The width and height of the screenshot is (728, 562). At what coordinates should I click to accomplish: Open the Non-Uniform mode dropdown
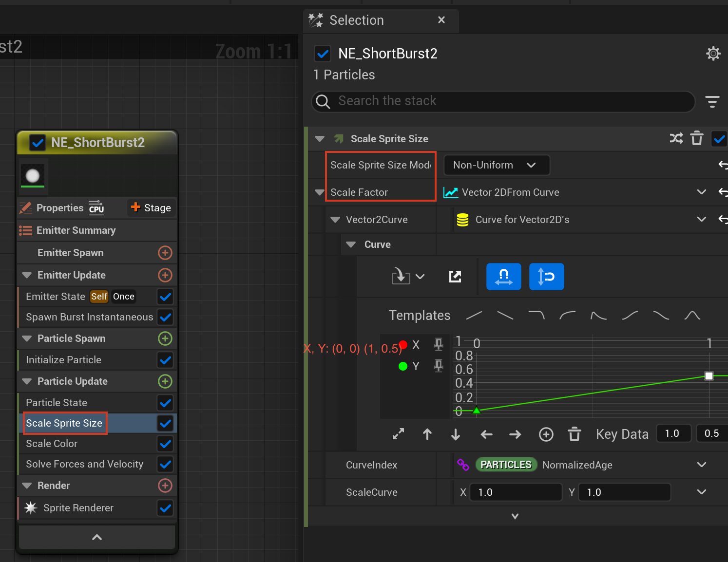pyautogui.click(x=497, y=165)
